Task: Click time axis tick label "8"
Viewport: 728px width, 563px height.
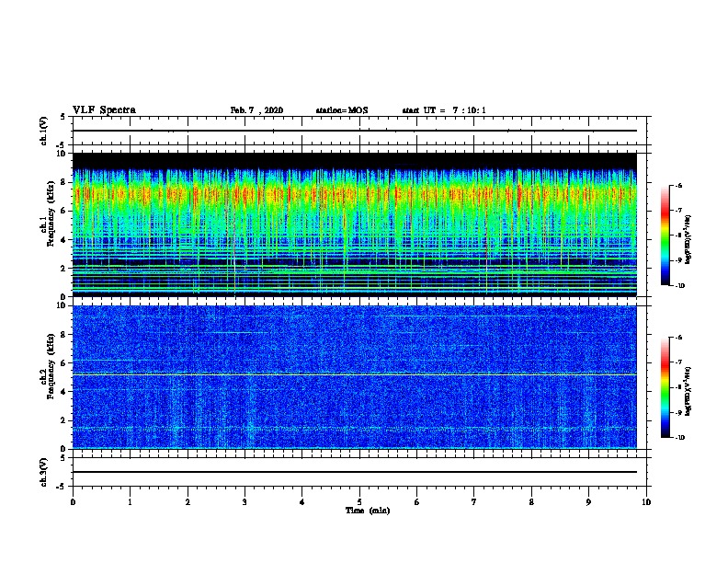Action: point(531,502)
